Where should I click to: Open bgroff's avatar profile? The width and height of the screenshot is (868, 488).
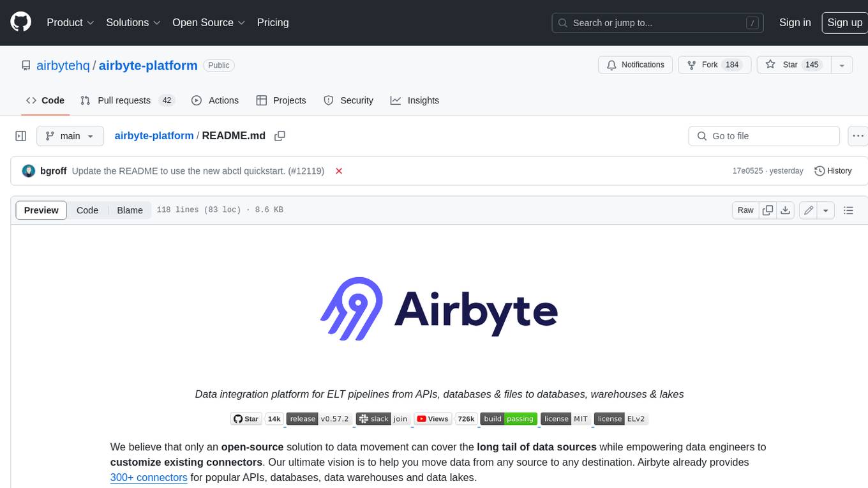(28, 171)
